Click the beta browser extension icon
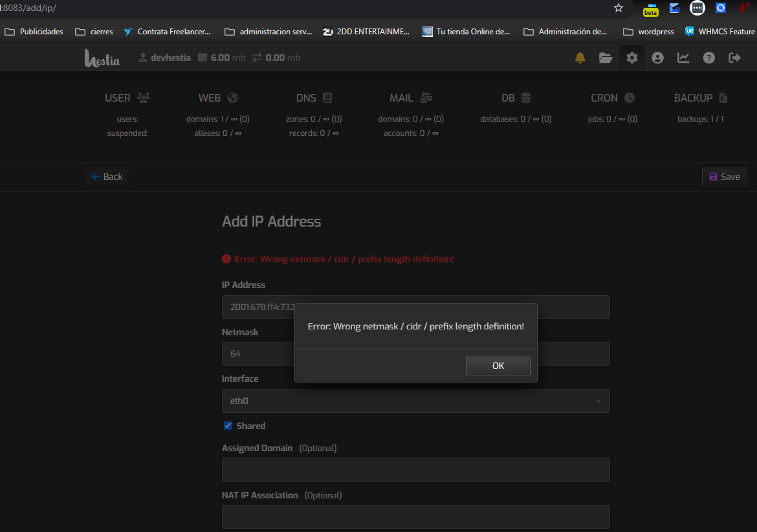The image size is (757, 532). [650, 10]
